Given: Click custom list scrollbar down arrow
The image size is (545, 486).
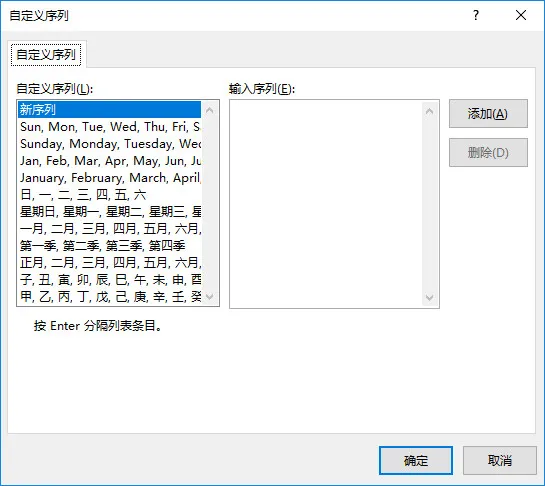Looking at the screenshot, I should 210,297.
